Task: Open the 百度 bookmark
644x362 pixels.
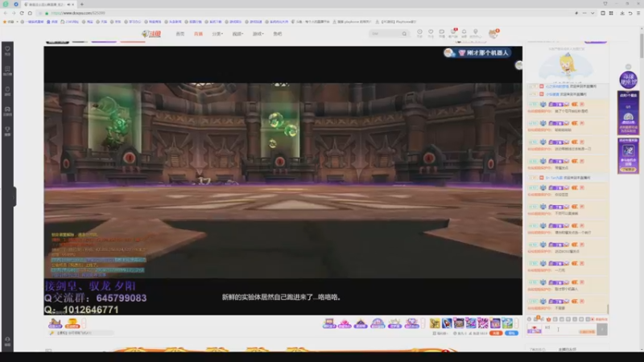Action: [x=52, y=22]
